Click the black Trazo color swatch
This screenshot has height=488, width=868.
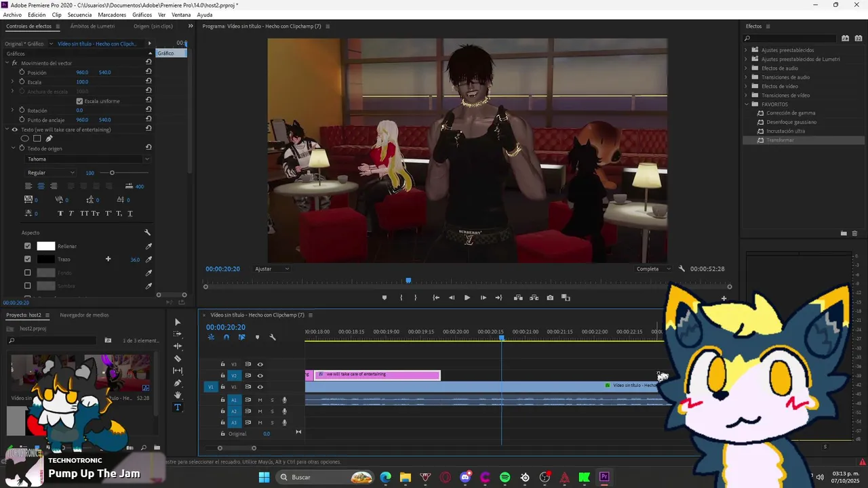click(45, 259)
